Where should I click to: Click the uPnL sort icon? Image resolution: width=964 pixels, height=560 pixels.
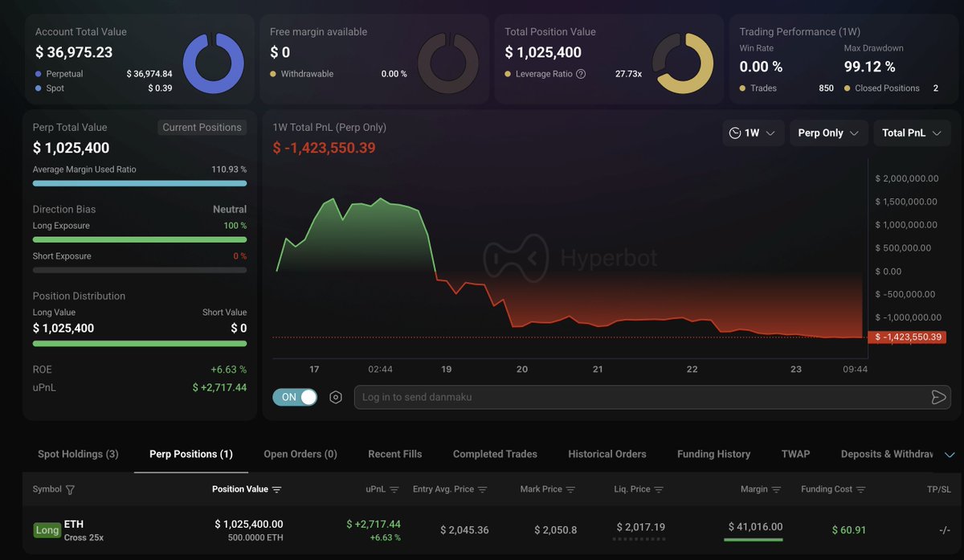click(395, 488)
